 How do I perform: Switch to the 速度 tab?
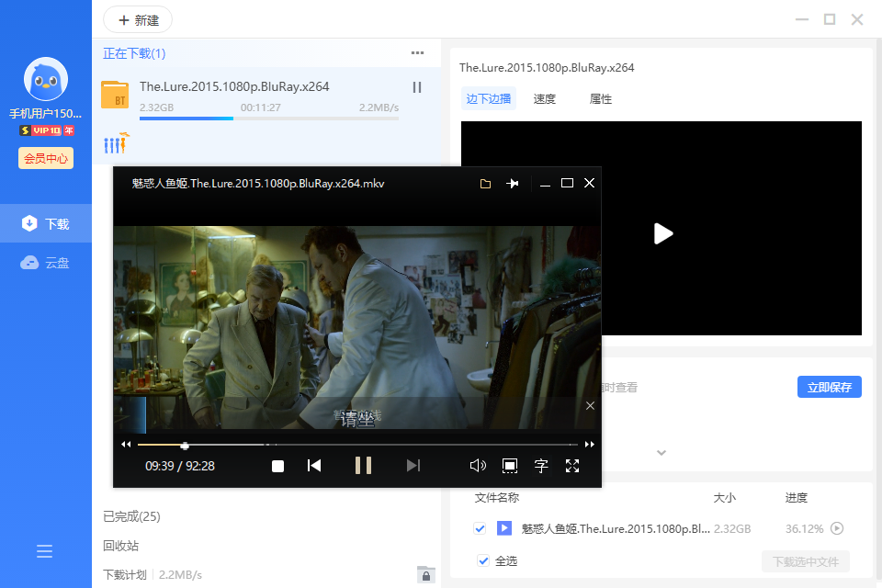click(545, 99)
